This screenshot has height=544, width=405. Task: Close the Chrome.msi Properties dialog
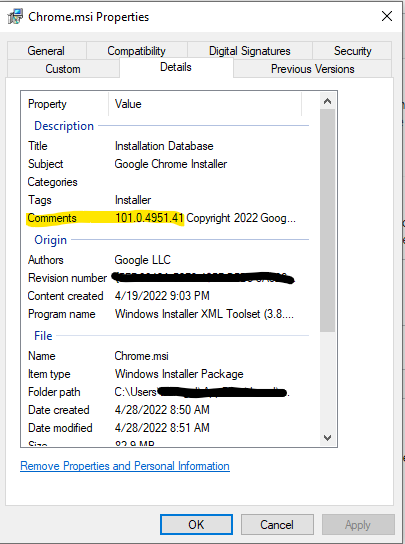click(387, 16)
